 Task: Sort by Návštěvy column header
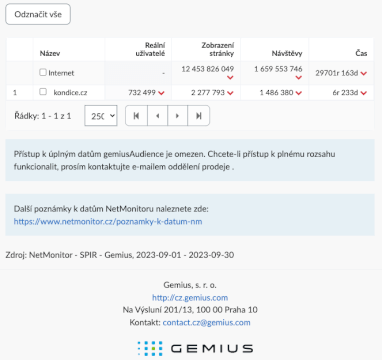pos(287,53)
